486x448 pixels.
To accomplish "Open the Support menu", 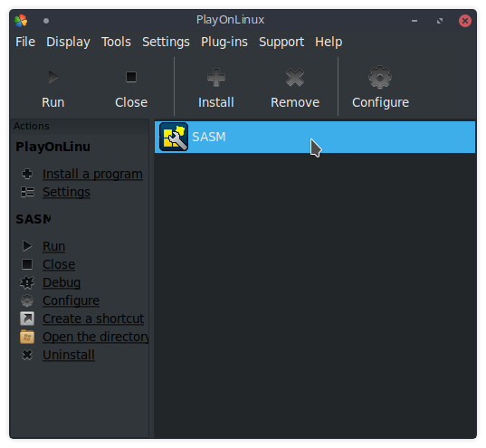I will click(x=281, y=42).
